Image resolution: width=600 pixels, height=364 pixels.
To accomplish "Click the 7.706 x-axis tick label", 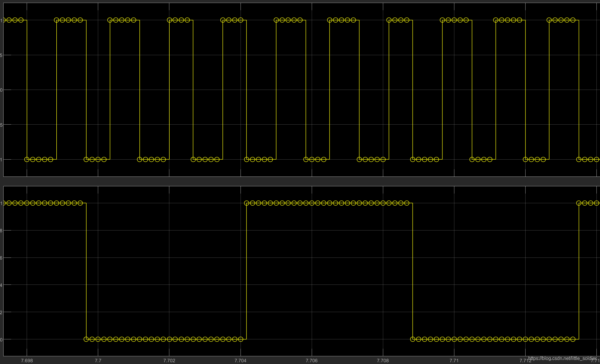I will pos(311,360).
